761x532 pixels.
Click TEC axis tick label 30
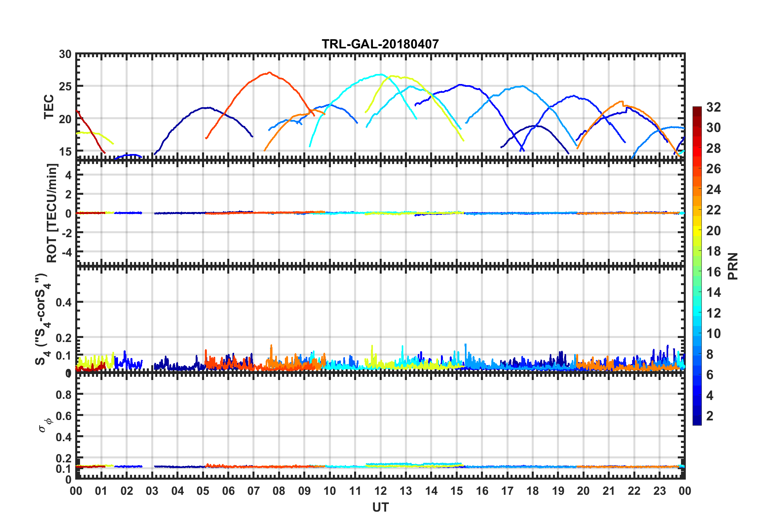click(x=65, y=54)
